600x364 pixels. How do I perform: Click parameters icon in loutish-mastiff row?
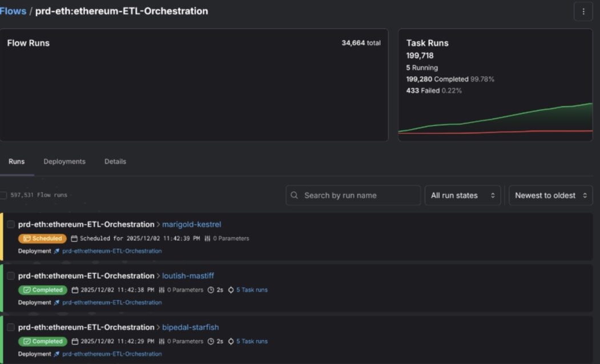162,290
